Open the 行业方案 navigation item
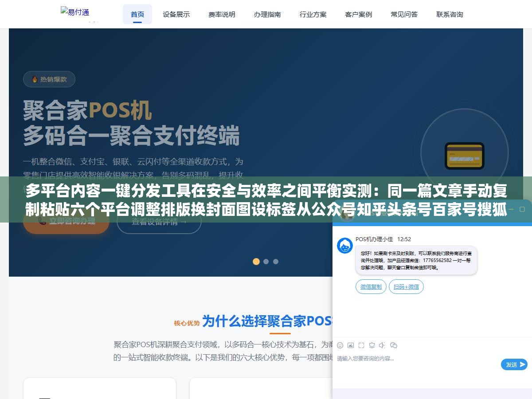Image resolution: width=532 pixels, height=399 pixels. (313, 14)
